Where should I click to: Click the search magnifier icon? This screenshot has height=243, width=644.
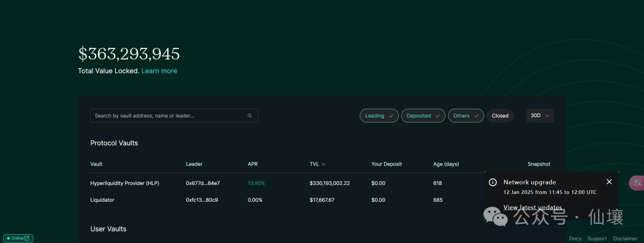250,116
